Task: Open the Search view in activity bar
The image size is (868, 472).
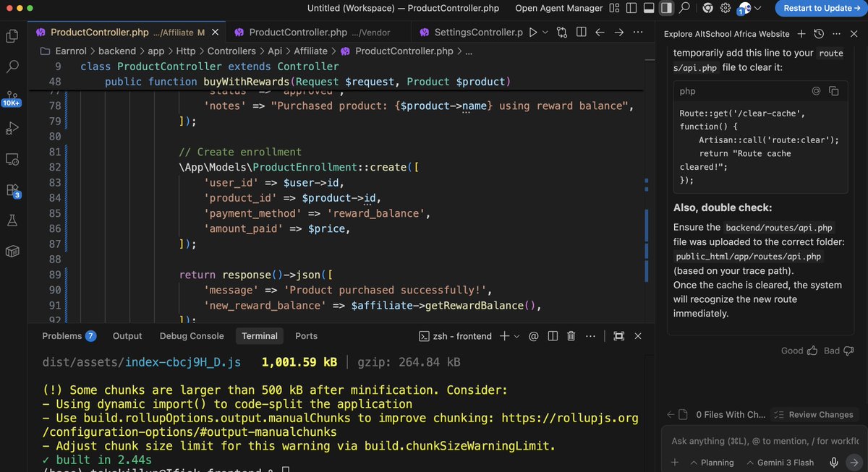Action: coord(12,66)
